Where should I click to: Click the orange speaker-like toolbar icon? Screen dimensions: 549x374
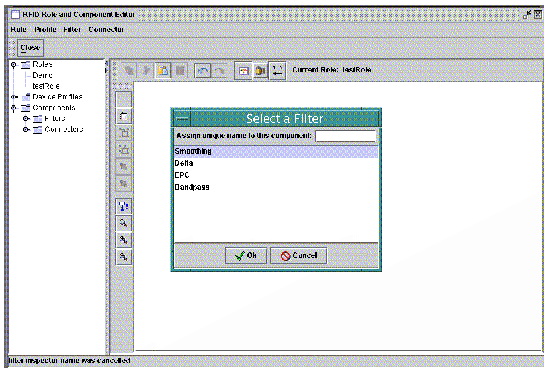coord(260,71)
